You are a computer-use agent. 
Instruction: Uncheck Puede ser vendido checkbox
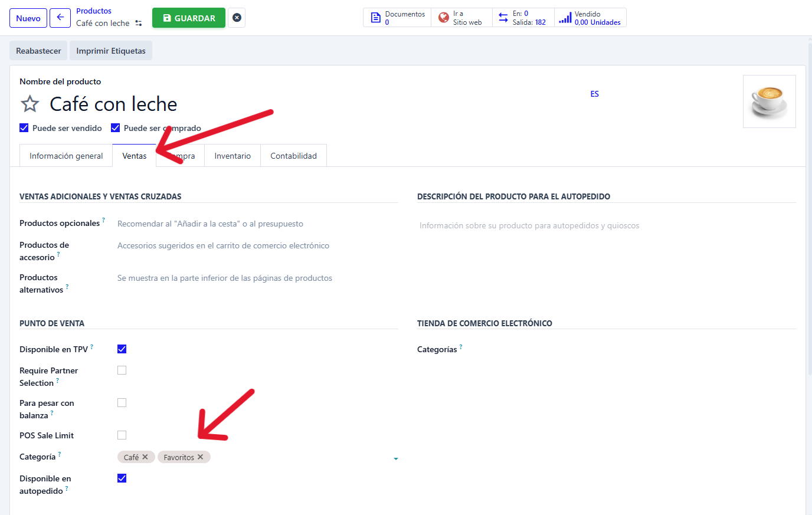click(24, 128)
